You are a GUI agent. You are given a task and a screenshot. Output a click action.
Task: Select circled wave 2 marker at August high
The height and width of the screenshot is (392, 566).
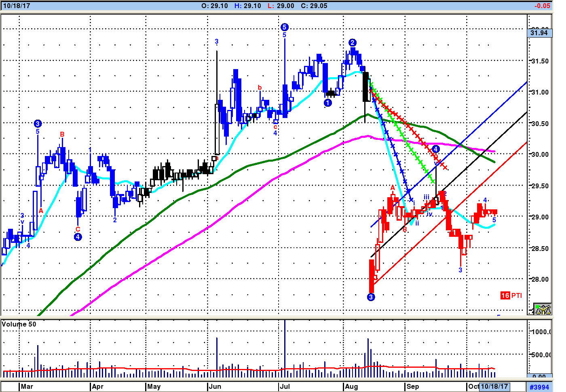click(x=352, y=43)
